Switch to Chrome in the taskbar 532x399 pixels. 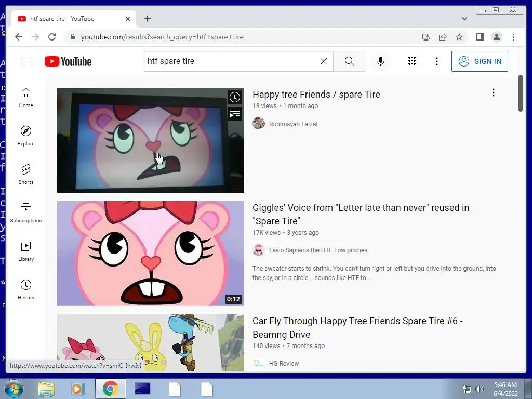click(110, 389)
